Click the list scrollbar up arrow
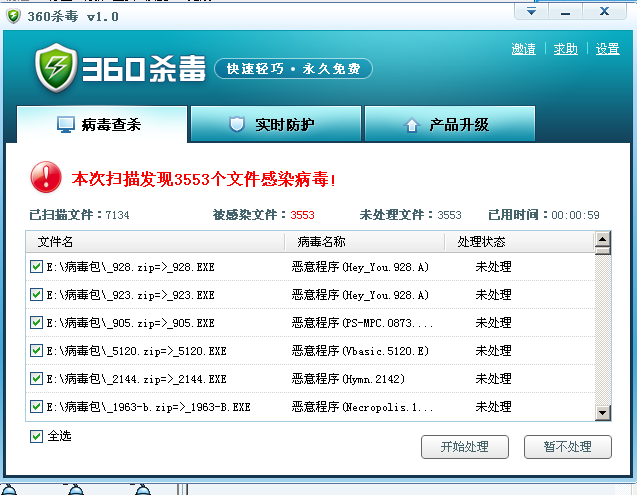The height and width of the screenshot is (495, 637). pos(602,239)
